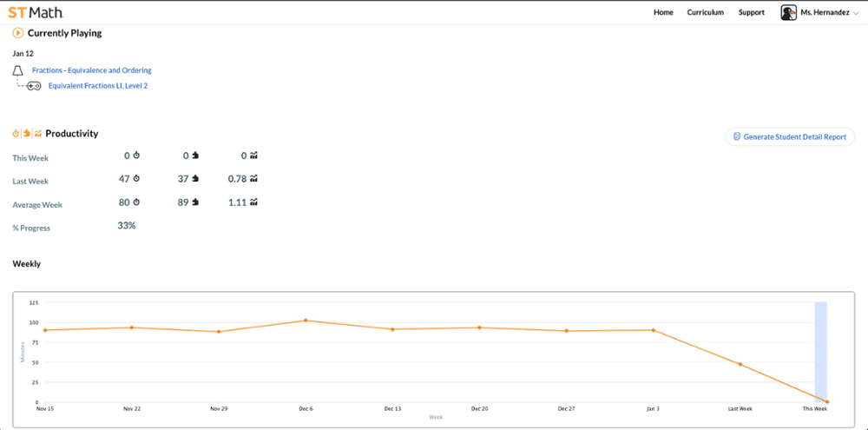
Task: Open Fractions - Equivalence and Ordering link
Action: tap(91, 70)
